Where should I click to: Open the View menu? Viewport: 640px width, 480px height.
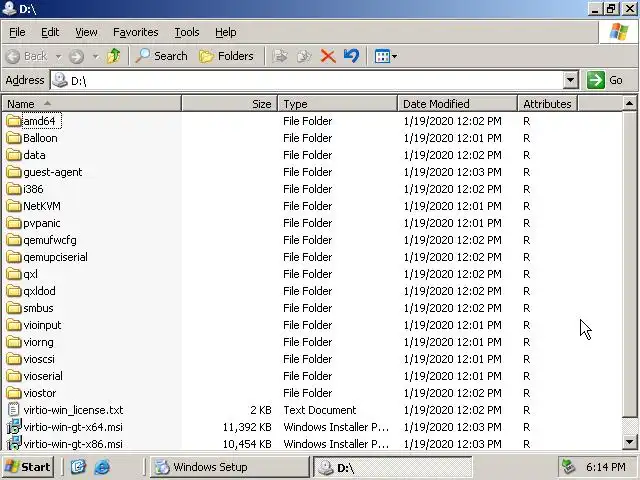click(86, 32)
